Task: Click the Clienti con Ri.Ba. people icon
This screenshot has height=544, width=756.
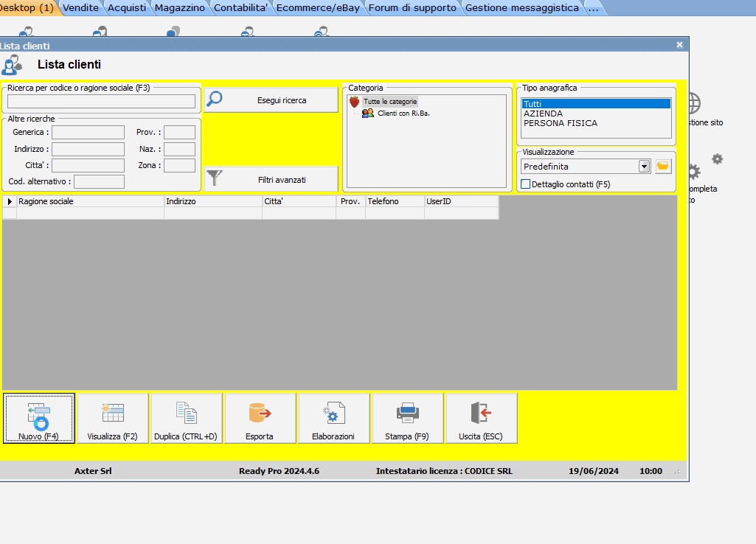Action: 368,114
